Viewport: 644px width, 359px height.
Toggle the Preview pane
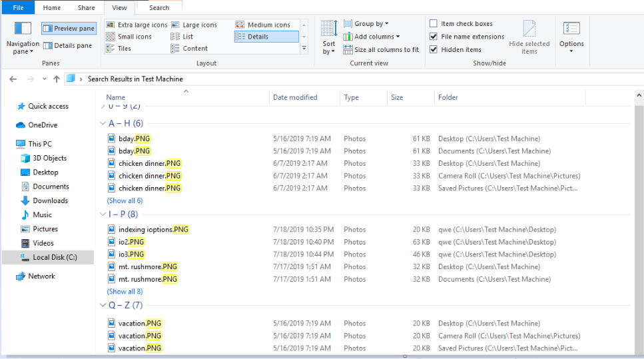click(x=69, y=29)
